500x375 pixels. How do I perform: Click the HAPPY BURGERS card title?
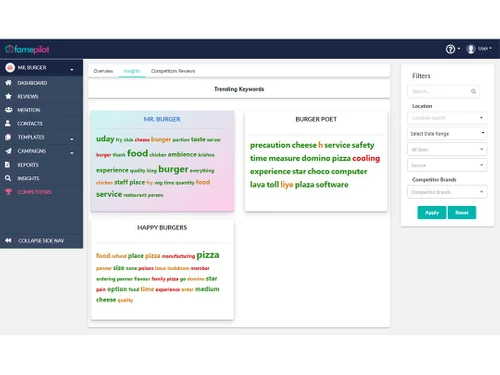162,227
